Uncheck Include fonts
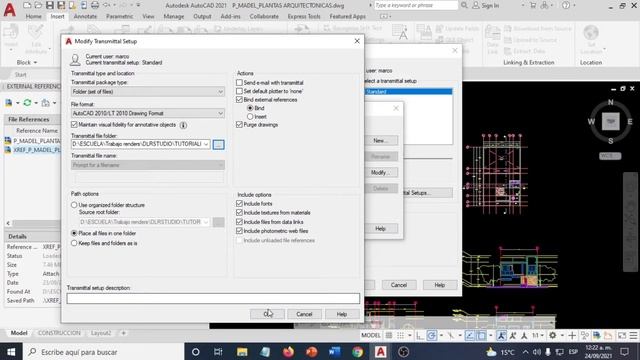The width and height of the screenshot is (640, 360). point(239,203)
